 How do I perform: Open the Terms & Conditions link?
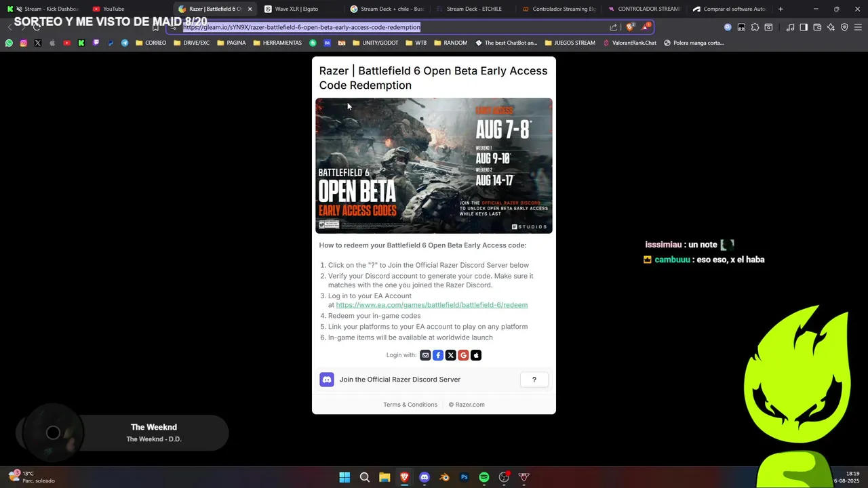pyautogui.click(x=410, y=405)
